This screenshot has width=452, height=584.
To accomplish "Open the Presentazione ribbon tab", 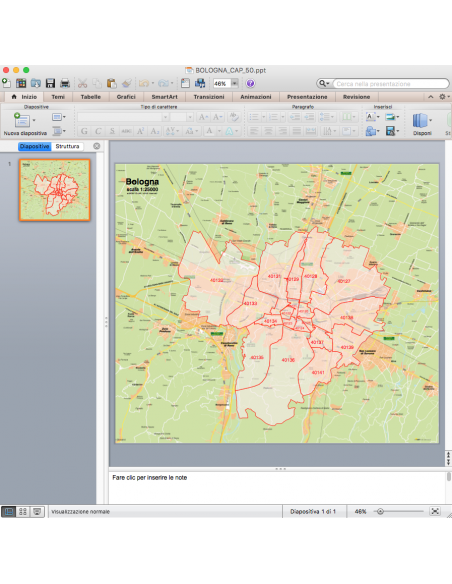I will tap(307, 97).
